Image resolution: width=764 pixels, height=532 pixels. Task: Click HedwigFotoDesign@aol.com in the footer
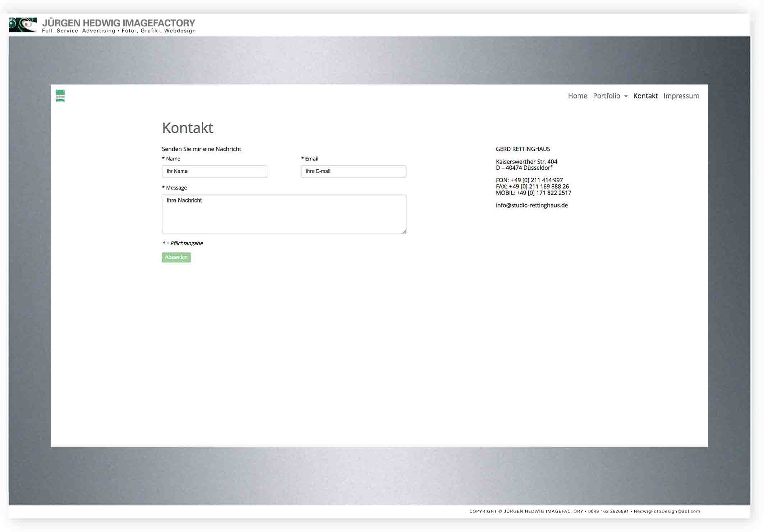[667, 511]
